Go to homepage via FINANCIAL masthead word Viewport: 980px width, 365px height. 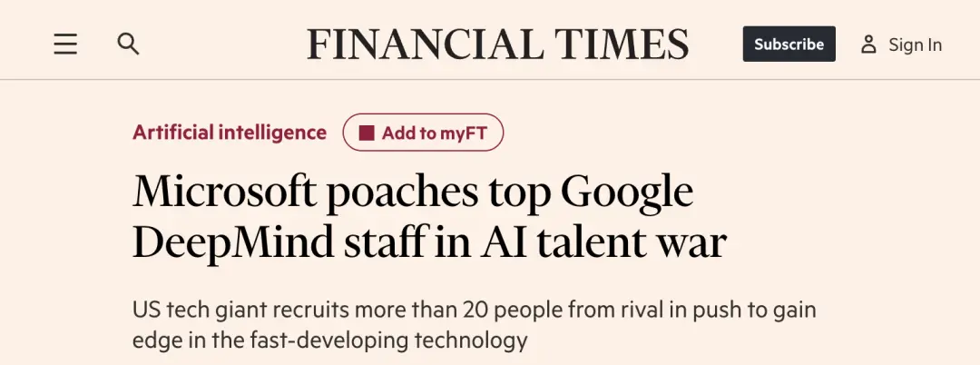(426, 44)
